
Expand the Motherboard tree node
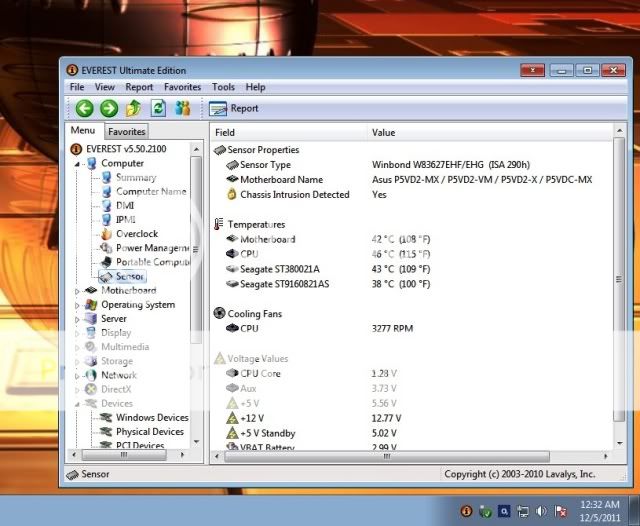point(77,291)
